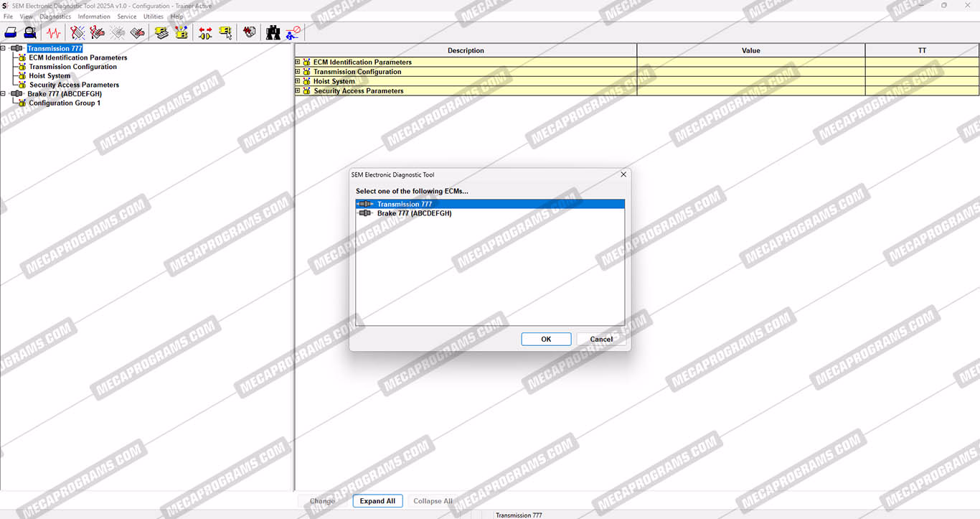The width and height of the screenshot is (980, 519).
Task: Click the Security Access Parameters icon in table
Action: tap(307, 91)
